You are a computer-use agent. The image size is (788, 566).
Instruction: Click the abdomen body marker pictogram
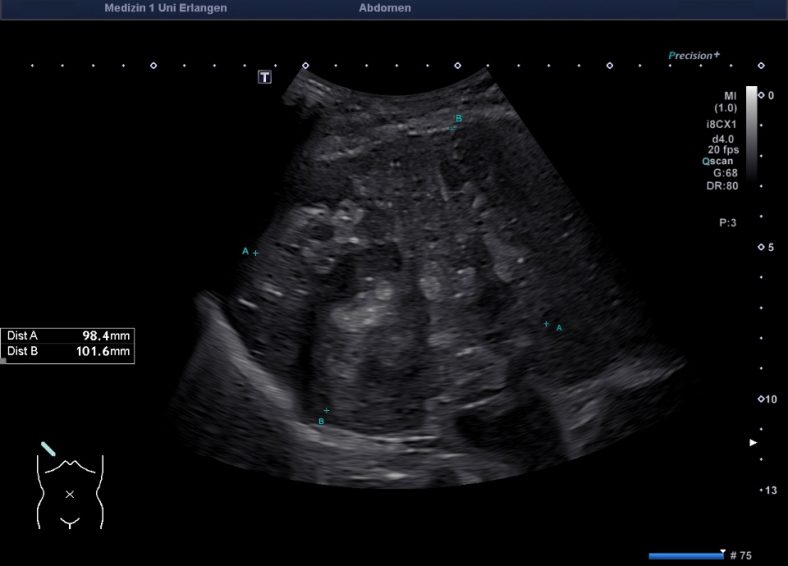69,492
